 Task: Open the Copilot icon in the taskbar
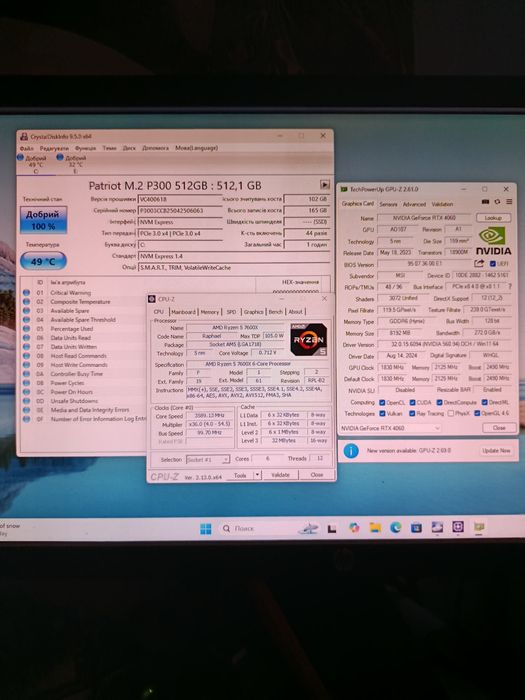pyautogui.click(x=354, y=528)
